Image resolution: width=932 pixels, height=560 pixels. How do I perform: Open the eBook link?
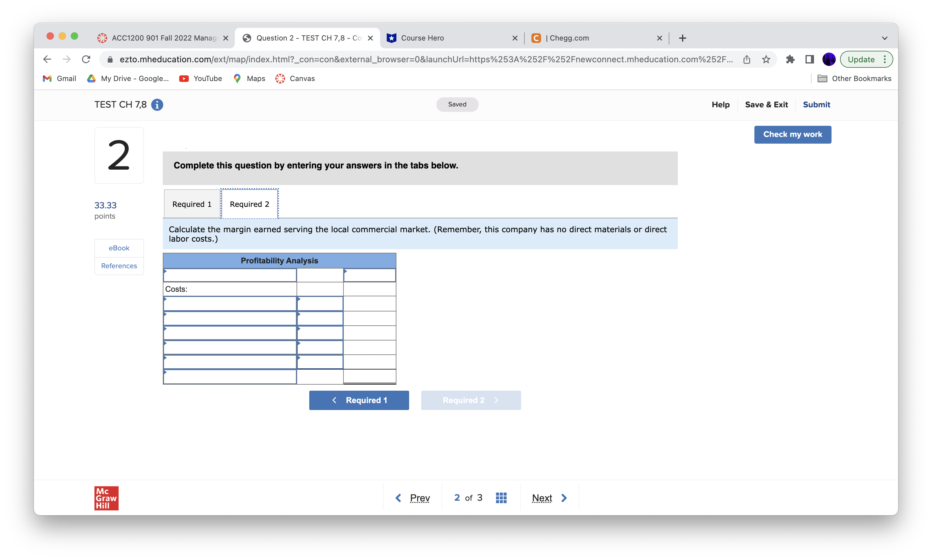[119, 248]
